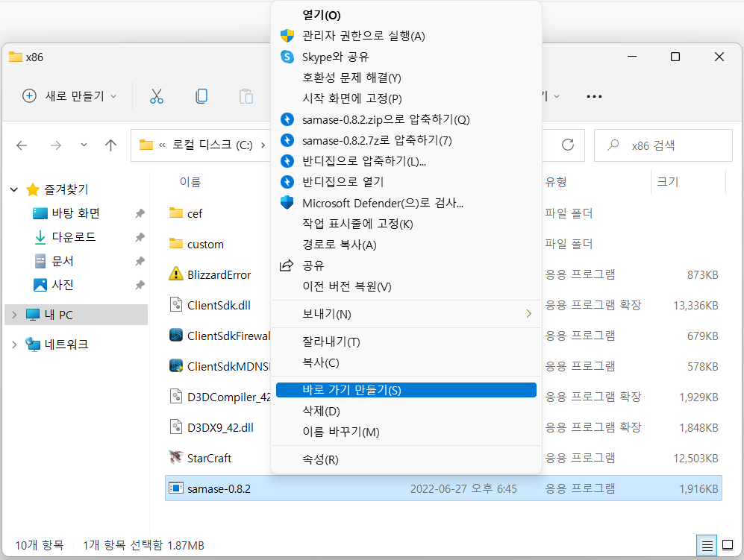This screenshot has width=744, height=560.
Task: Switch to large icons view in status bar
Action: [x=728, y=545]
